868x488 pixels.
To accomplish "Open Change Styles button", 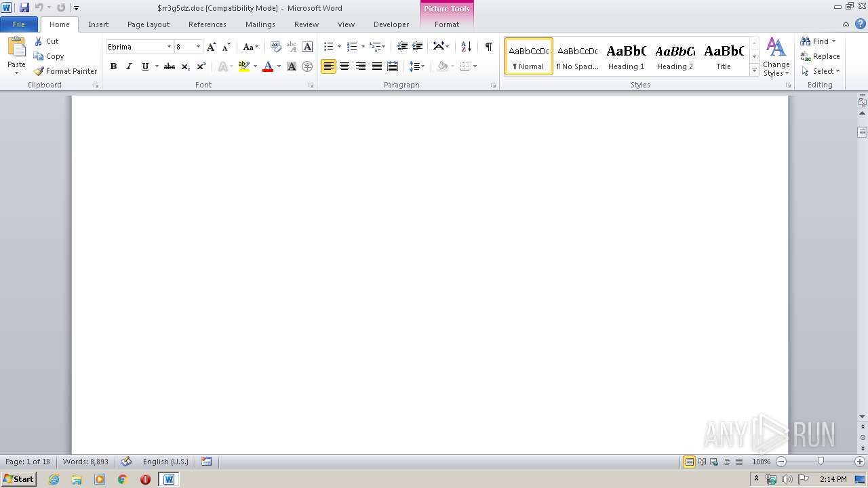I will pos(776,57).
